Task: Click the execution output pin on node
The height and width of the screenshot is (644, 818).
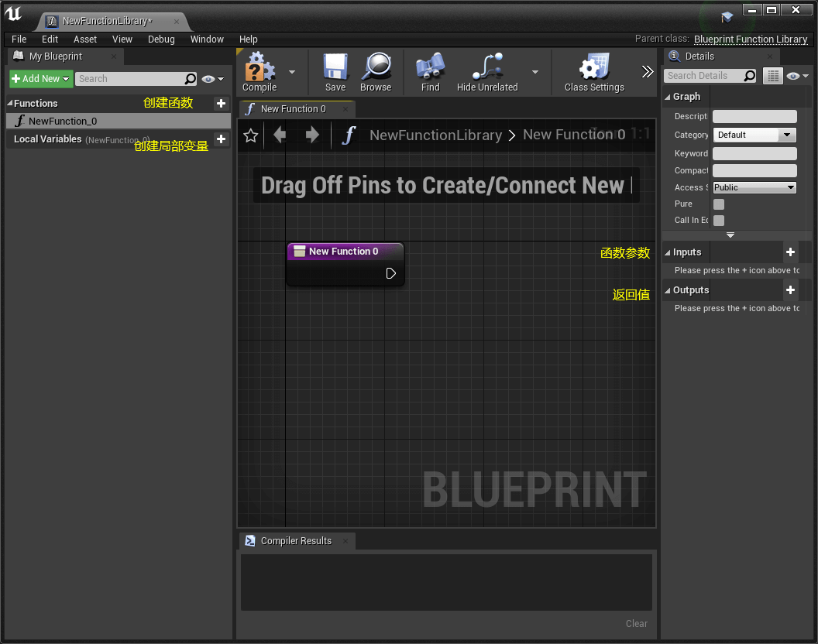Action: (390, 273)
